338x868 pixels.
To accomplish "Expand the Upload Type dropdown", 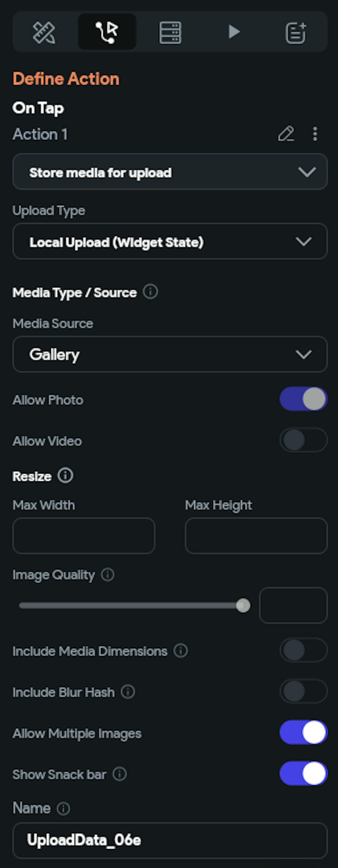I will point(170,242).
